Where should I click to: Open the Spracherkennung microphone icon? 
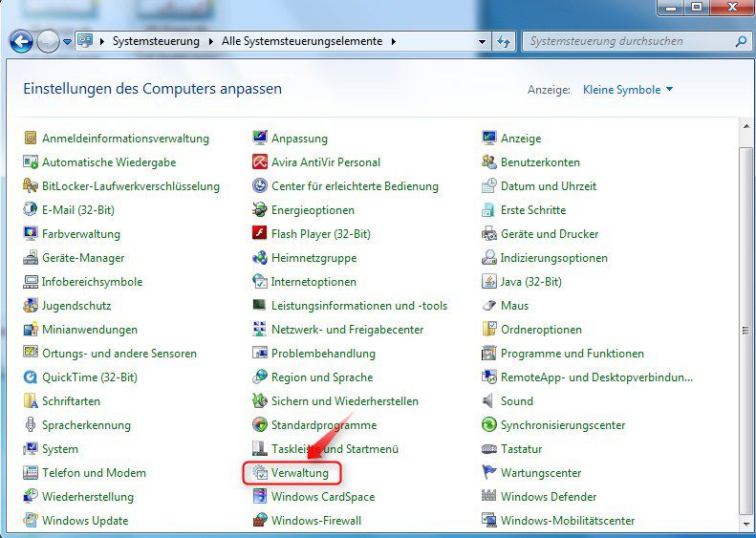pyautogui.click(x=31, y=424)
